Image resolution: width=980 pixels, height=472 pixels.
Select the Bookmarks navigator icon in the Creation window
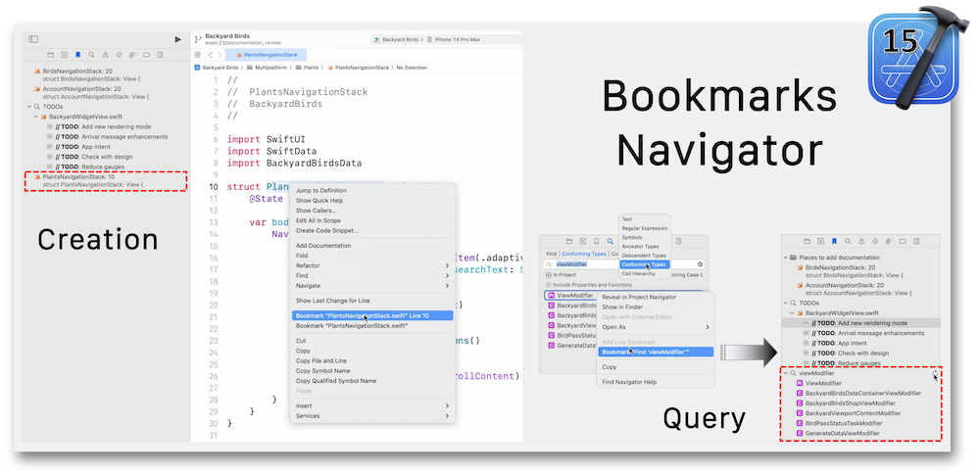(78, 55)
